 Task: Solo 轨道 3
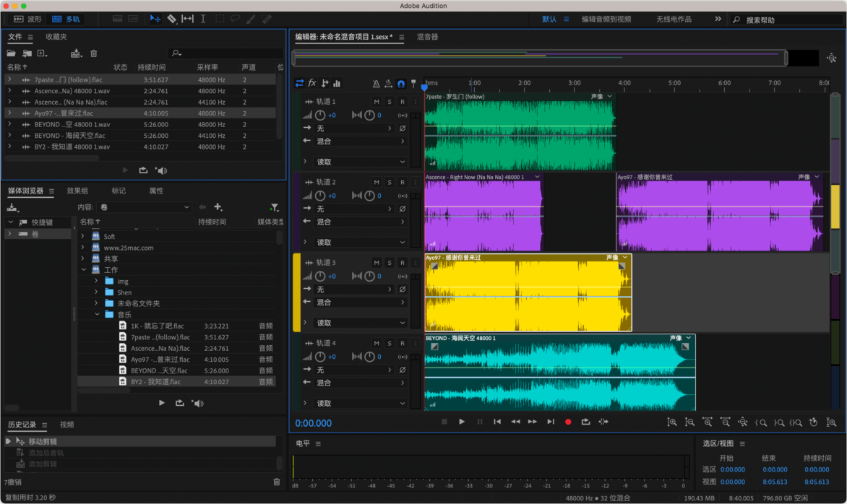point(390,262)
